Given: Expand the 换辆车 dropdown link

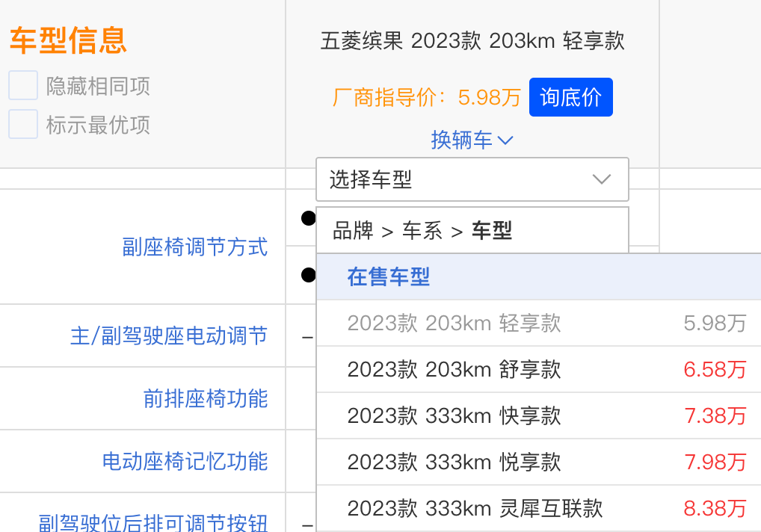Looking at the screenshot, I should coord(472,140).
